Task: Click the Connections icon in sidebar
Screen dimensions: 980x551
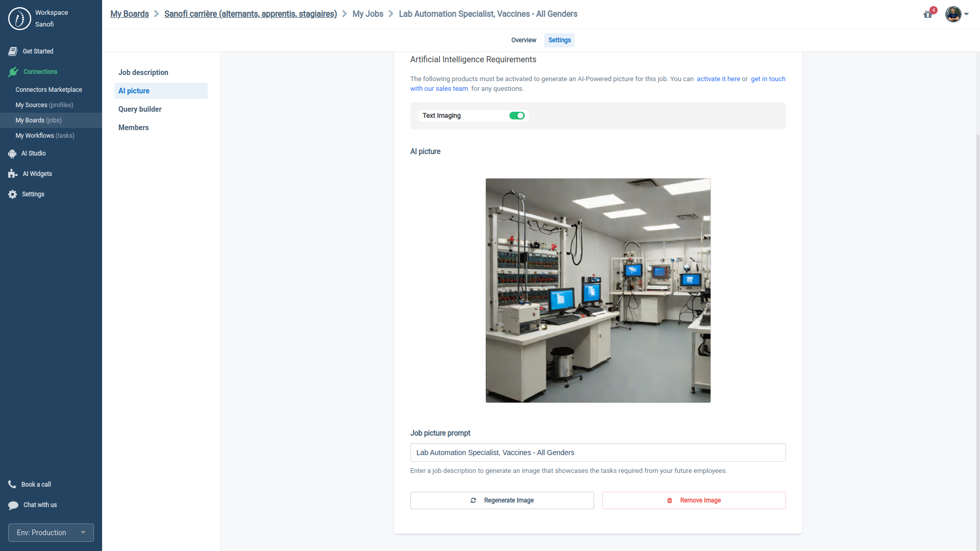Action: [x=13, y=71]
